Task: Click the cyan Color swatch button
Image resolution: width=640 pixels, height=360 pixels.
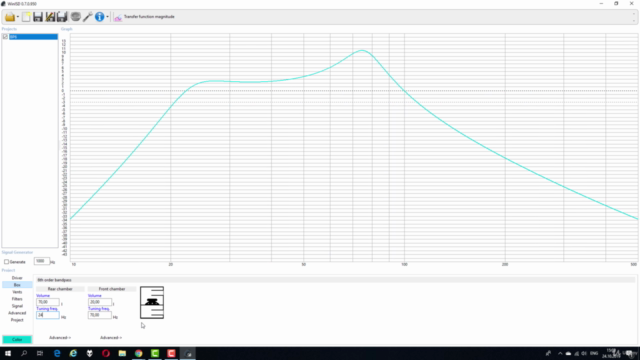Action: [x=17, y=340]
